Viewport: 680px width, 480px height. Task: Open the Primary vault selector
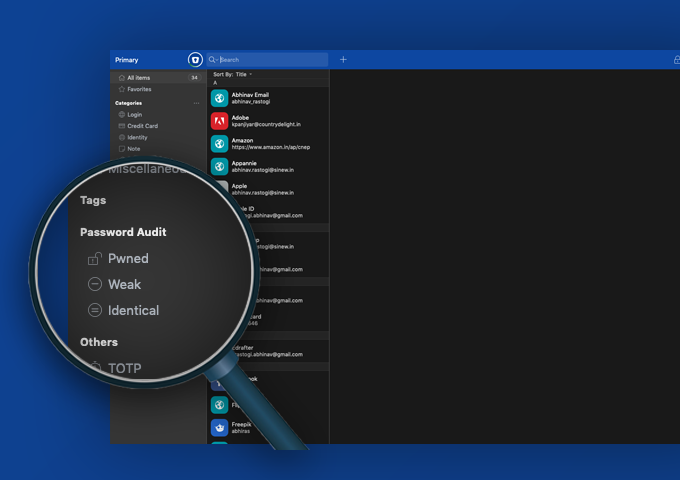(x=127, y=60)
